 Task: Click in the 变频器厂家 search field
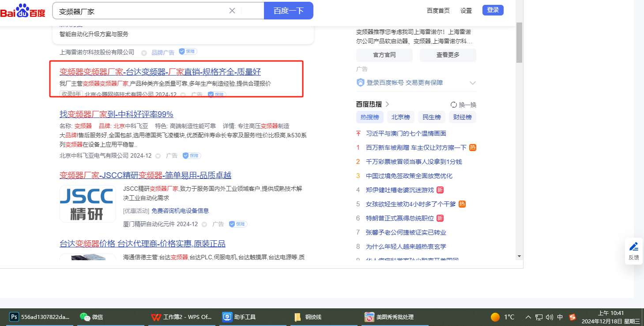[x=141, y=11]
